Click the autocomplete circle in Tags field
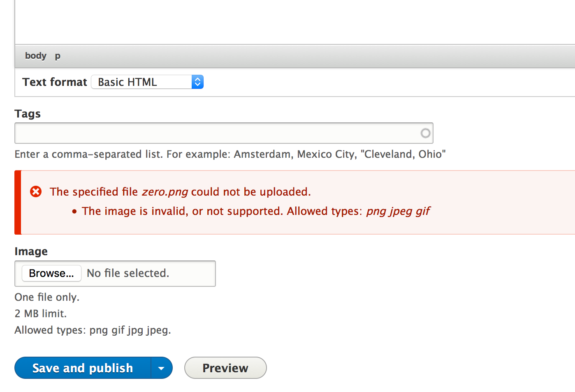Screen dimensions: 575x392 click(425, 133)
